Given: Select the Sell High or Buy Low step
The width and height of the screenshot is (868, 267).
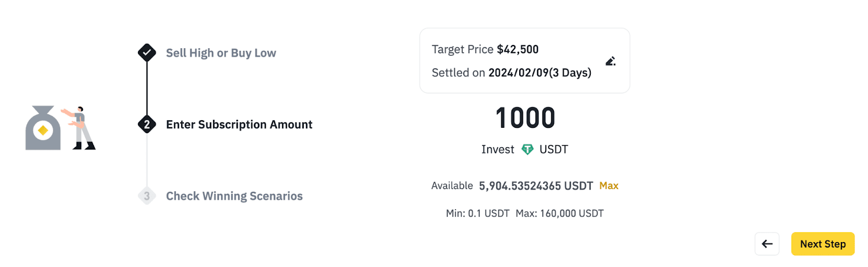Looking at the screenshot, I should pos(221,53).
